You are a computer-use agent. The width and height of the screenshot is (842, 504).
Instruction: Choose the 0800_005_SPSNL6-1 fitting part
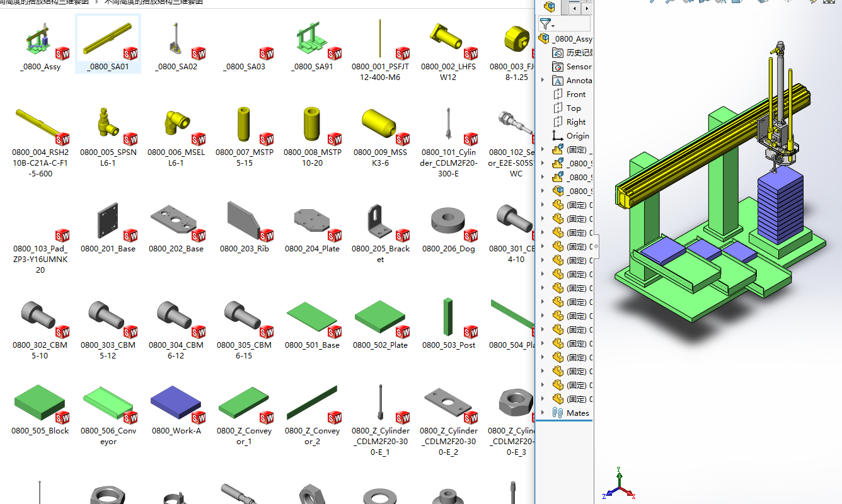[x=108, y=136]
